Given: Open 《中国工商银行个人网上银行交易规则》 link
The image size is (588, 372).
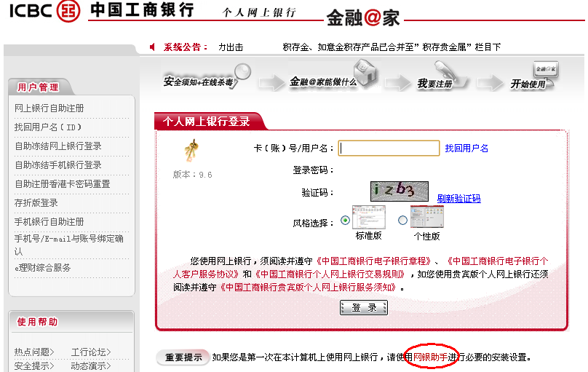Looking at the screenshot, I should pyautogui.click(x=330, y=274).
